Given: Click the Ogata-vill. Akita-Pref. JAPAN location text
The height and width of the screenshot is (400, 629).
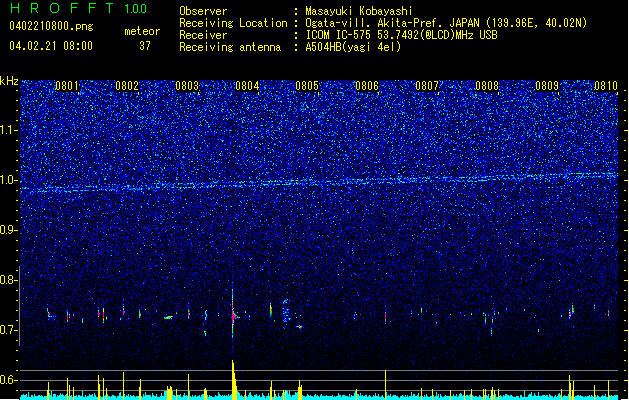Looking at the screenshot, I should 446,23.
